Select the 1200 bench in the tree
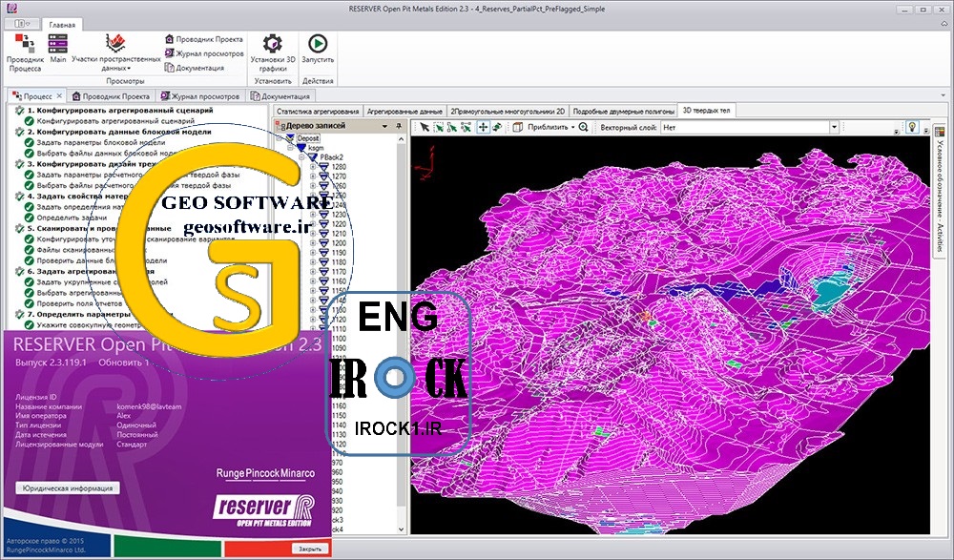This screenshot has width=954, height=560. (339, 243)
